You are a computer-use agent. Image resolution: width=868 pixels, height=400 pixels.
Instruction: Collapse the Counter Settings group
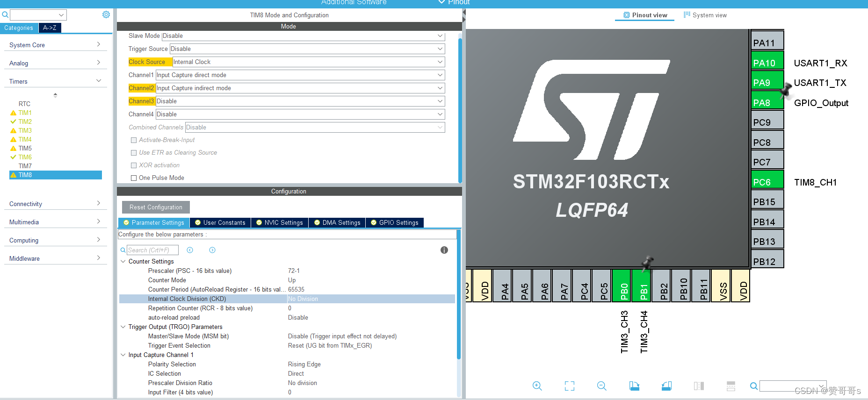coord(123,262)
